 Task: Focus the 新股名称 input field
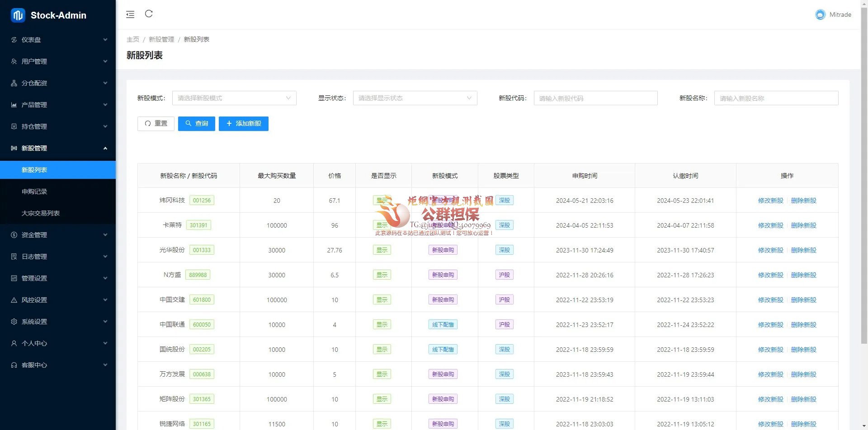pyautogui.click(x=776, y=98)
